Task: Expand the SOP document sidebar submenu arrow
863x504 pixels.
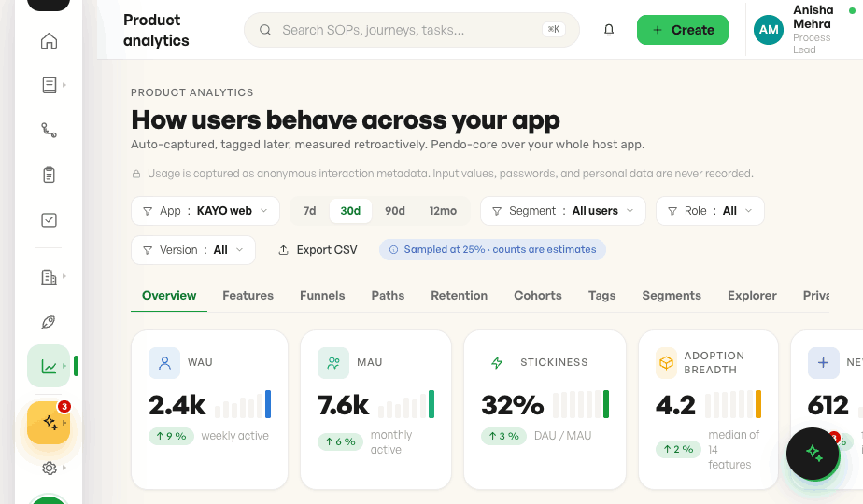Action: (x=64, y=85)
